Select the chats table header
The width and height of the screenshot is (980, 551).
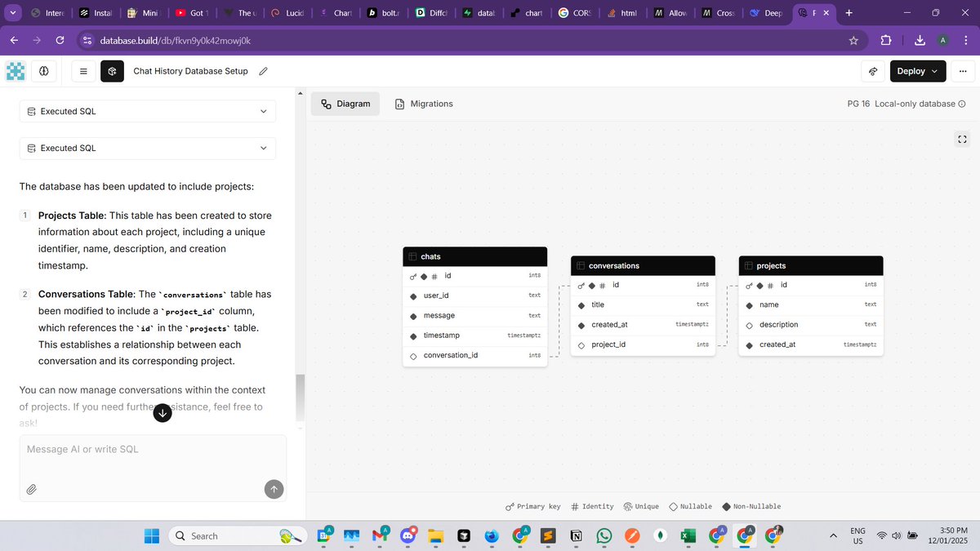[x=475, y=256]
